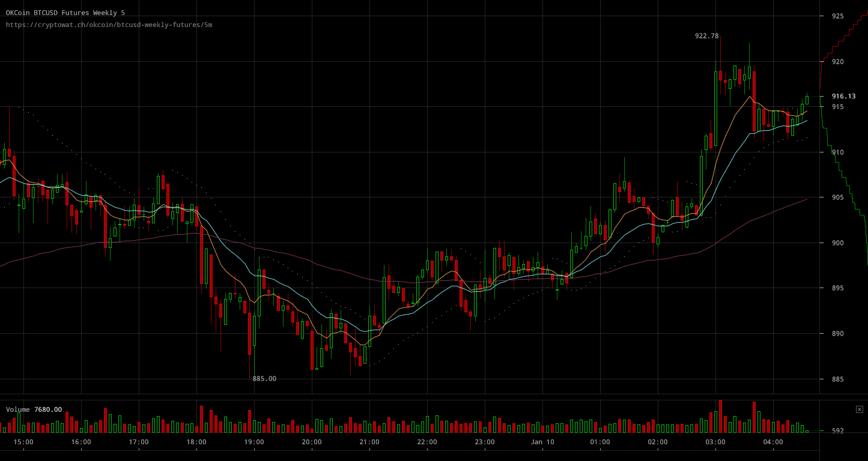Click the 15:00 time axis label
The height and width of the screenshot is (461, 868).
coord(23,442)
